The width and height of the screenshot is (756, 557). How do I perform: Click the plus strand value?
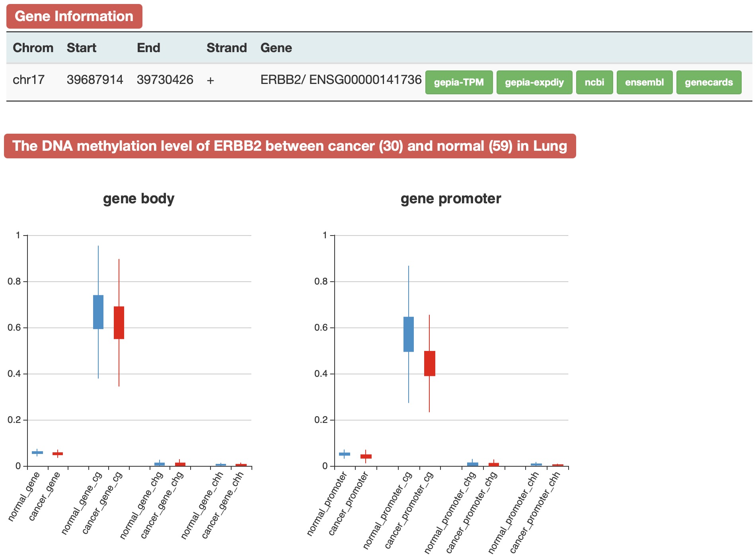click(210, 80)
